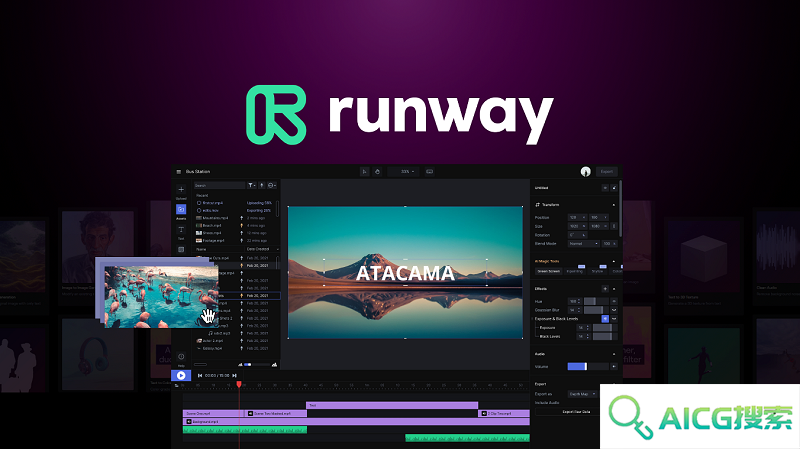Open the Assets panel from sidebar

[x=181, y=209]
